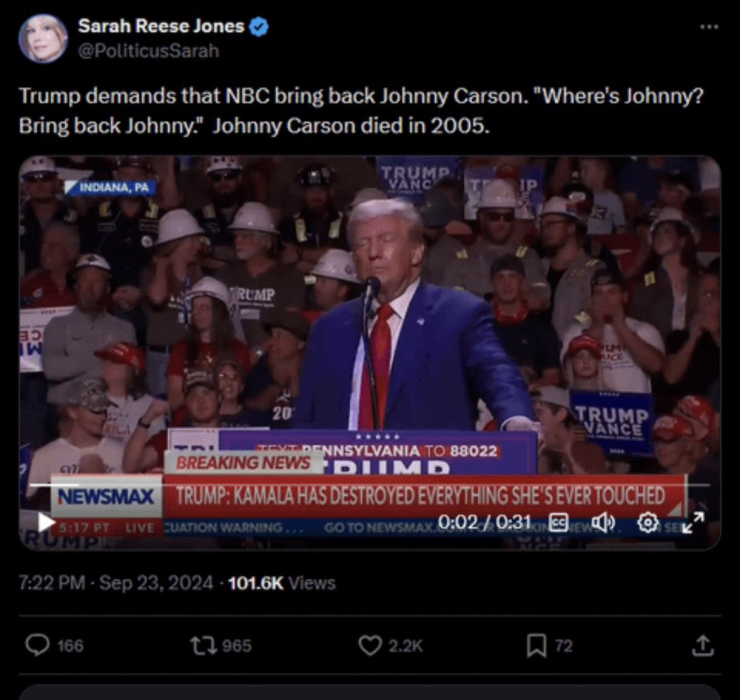The height and width of the screenshot is (700, 740).
Task: Open Sarah Reese Jones profile picture
Action: [x=43, y=38]
